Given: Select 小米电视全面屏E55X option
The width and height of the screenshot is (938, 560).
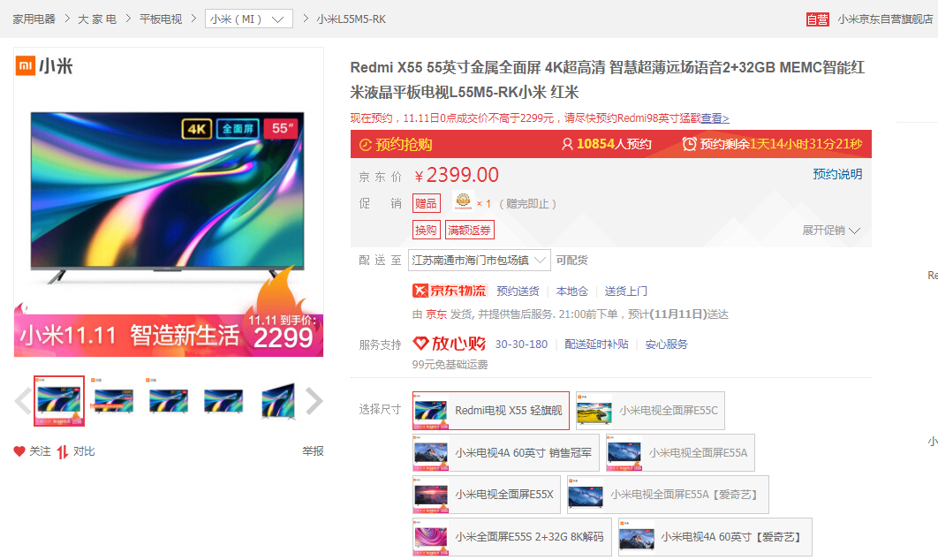Looking at the screenshot, I should pos(487,495).
